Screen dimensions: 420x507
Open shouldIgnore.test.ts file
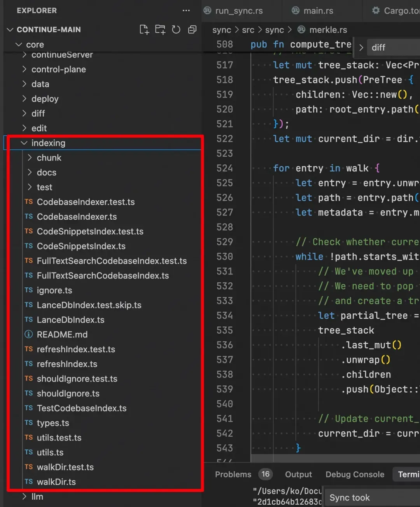point(77,379)
